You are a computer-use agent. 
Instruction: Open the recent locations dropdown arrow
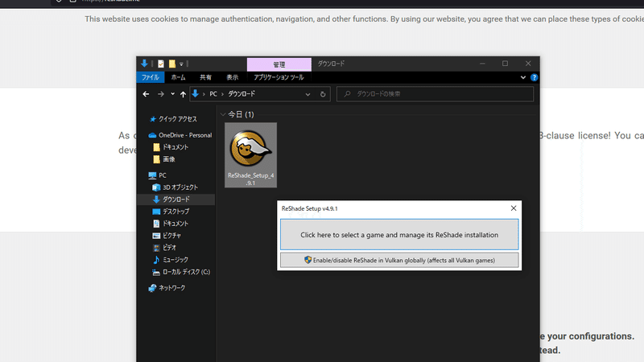coord(172,94)
